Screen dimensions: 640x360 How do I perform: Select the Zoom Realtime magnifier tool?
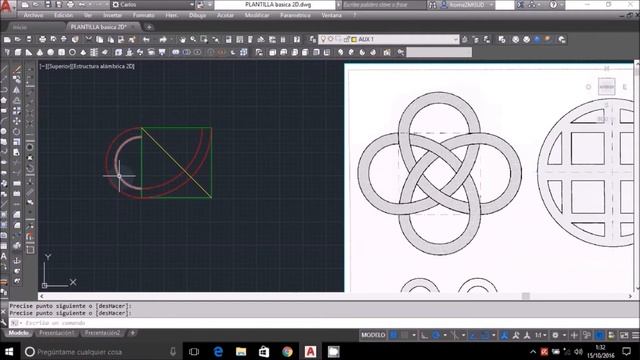click(193, 40)
